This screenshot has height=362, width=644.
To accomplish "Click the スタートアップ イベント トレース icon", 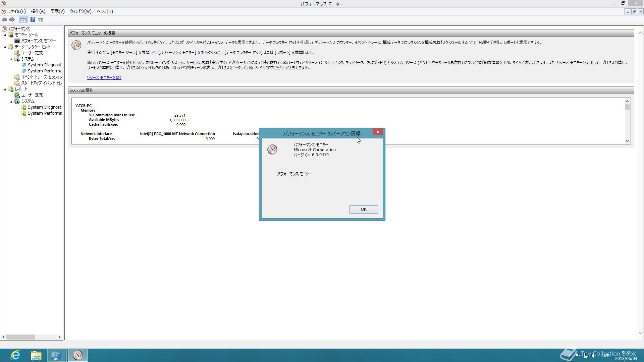I will coord(17,83).
